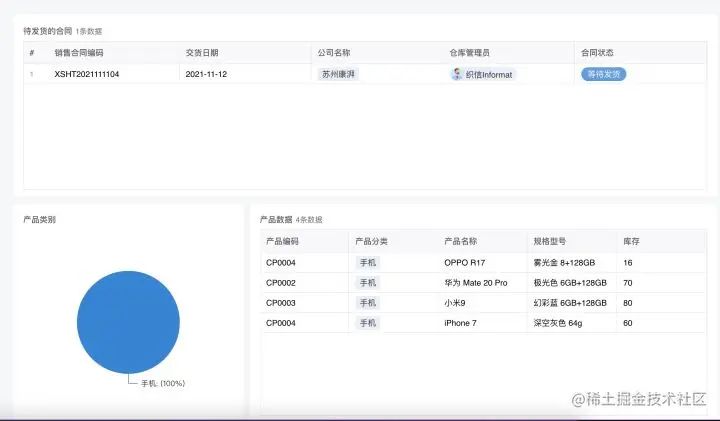Click spec 极光色 6GB+128GB
Viewport: 720px width, 421px height.
(x=570, y=283)
